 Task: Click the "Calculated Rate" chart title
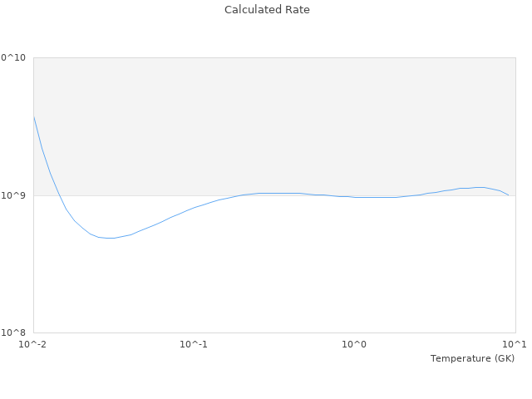pos(266,10)
